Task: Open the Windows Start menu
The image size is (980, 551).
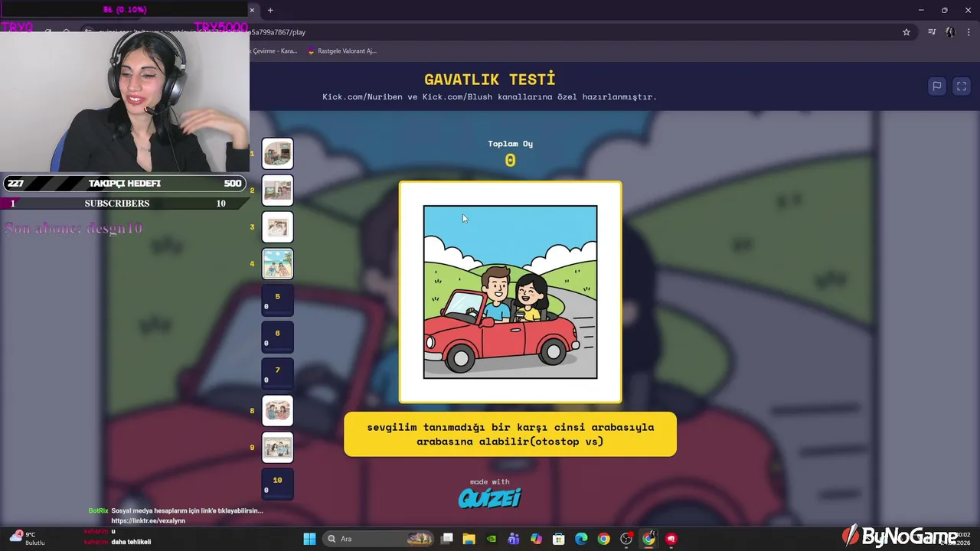Action: [x=309, y=539]
